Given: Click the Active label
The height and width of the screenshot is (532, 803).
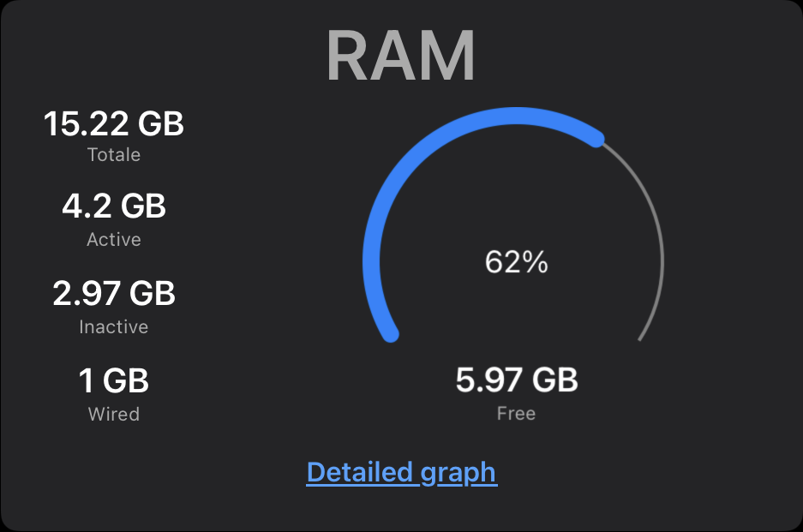Looking at the screenshot, I should 114,240.
